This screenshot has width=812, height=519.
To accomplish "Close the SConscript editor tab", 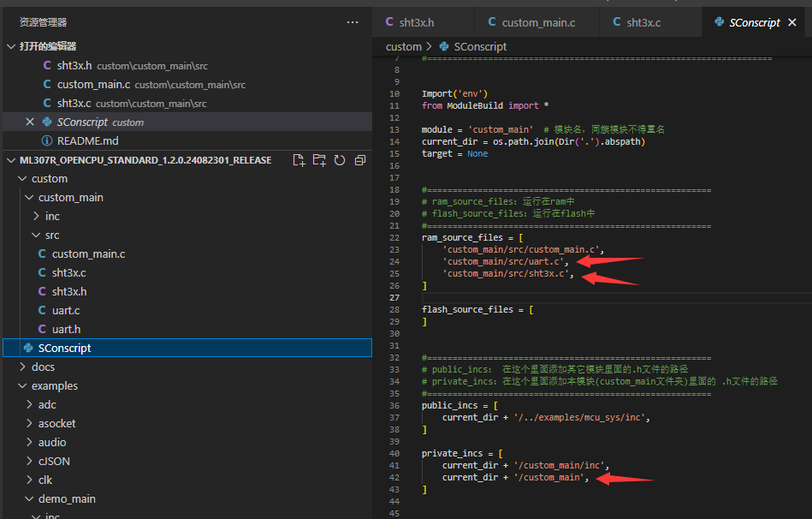I will coord(791,22).
